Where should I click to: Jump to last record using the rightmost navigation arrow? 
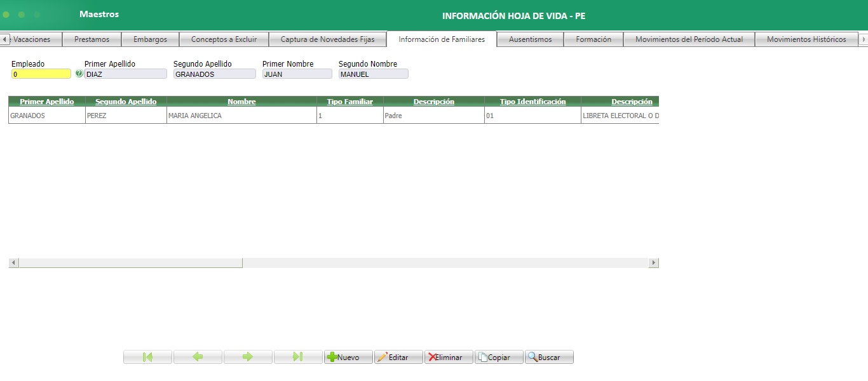tap(297, 356)
